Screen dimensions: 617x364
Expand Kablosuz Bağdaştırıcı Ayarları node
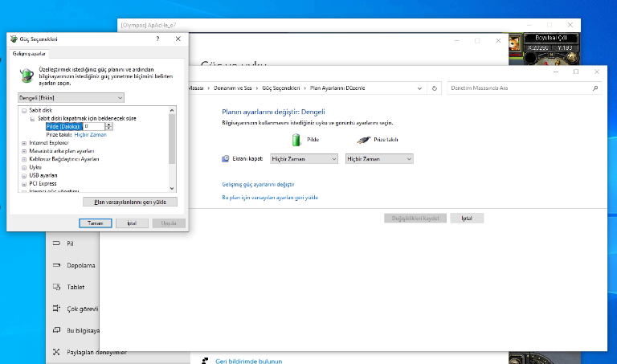pos(24,159)
